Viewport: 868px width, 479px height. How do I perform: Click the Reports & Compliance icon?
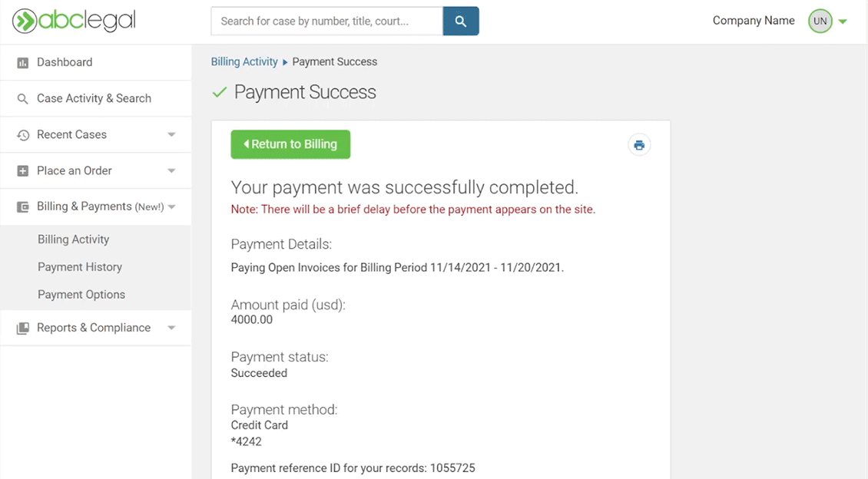click(23, 329)
